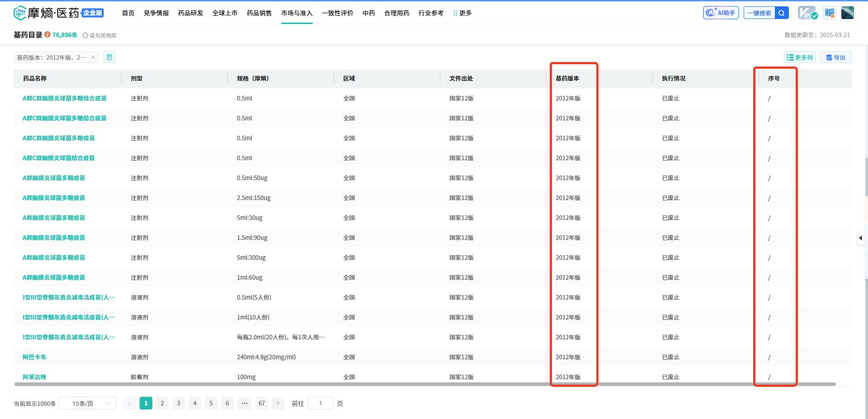Viewport: 868px width, 419px height.
Task: Open the AI助手 assistant
Action: [x=721, y=13]
